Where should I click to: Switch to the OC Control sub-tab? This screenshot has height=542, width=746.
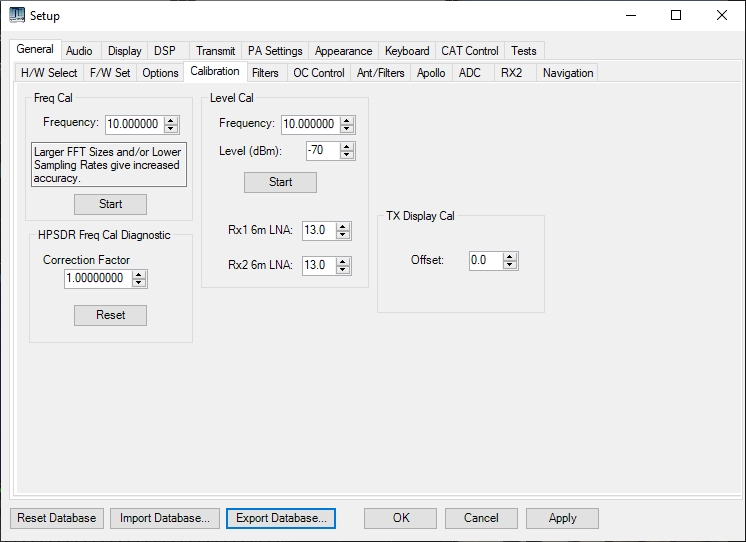(319, 73)
